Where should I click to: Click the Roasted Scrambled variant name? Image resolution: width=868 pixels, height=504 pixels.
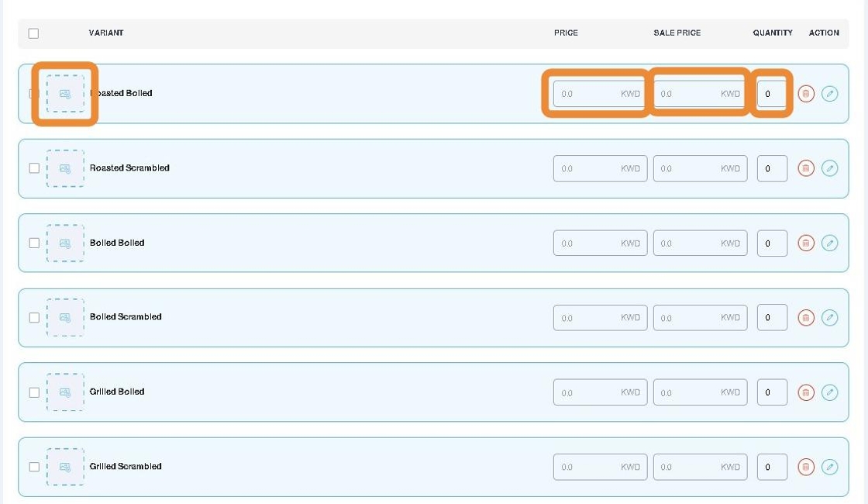tap(129, 167)
